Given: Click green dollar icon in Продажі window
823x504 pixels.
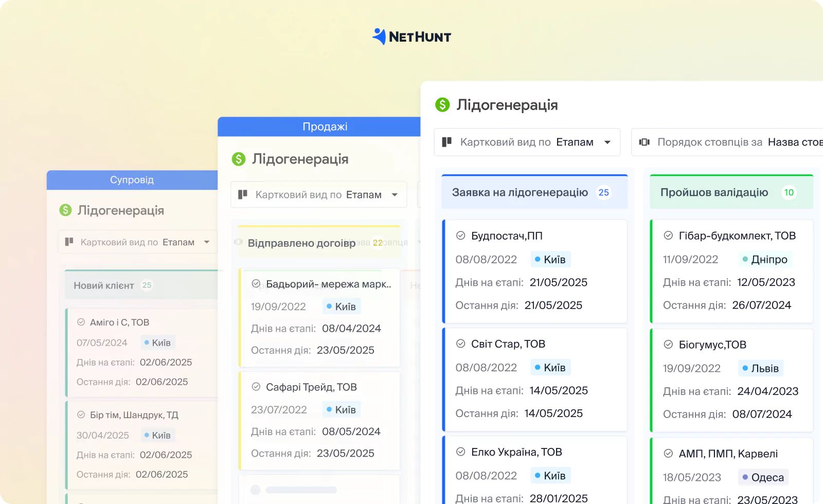Looking at the screenshot, I should (239, 159).
